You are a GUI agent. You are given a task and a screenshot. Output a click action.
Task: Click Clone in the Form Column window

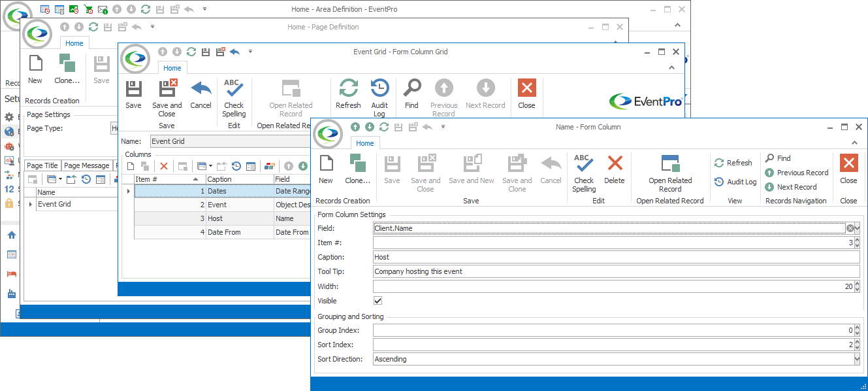[357, 169]
